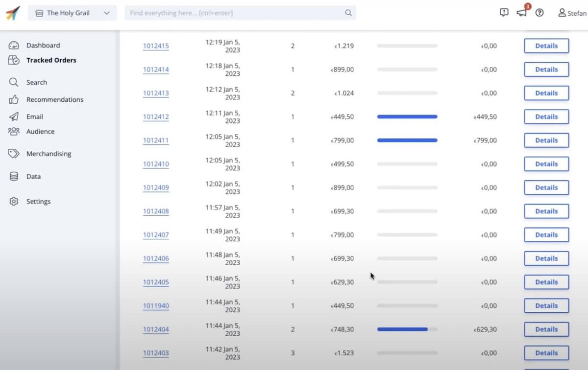Viewport: 588px width, 370px height.
Task: Open the feedback message icon
Action: click(x=504, y=13)
